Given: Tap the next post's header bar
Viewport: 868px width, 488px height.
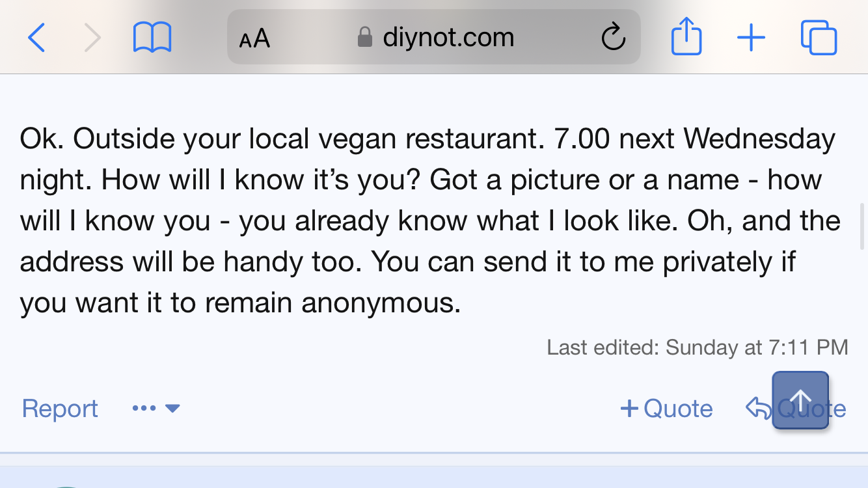Looking at the screenshot, I should point(434,477).
